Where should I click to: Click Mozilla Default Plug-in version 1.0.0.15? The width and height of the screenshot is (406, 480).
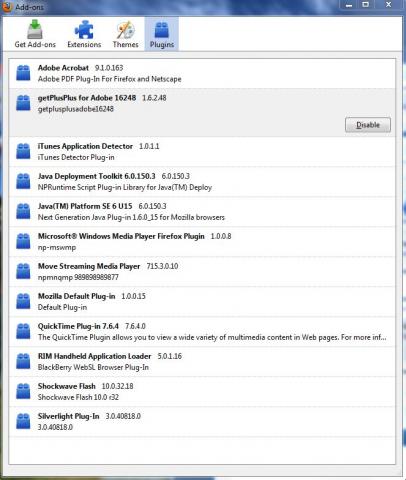[133, 296]
